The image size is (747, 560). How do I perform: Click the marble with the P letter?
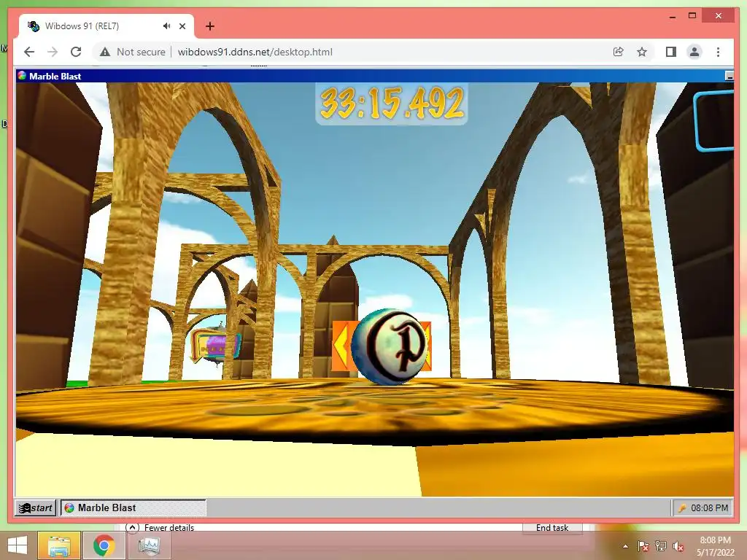[390, 346]
